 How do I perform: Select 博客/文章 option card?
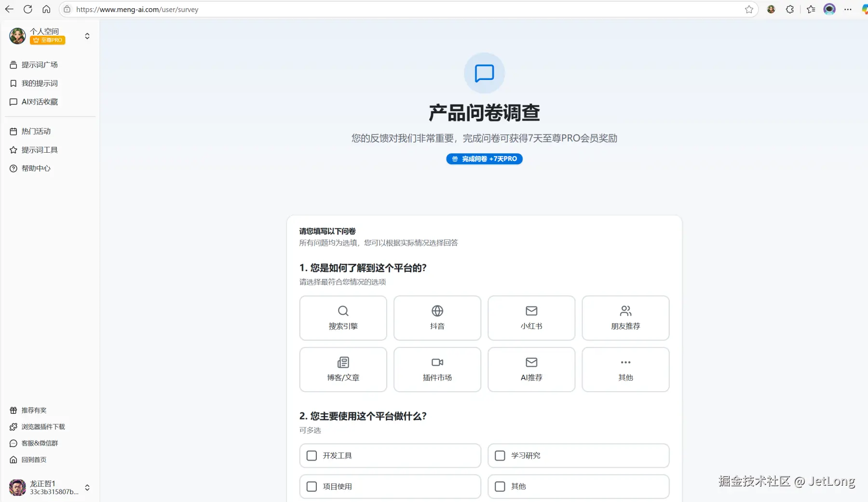343,370
